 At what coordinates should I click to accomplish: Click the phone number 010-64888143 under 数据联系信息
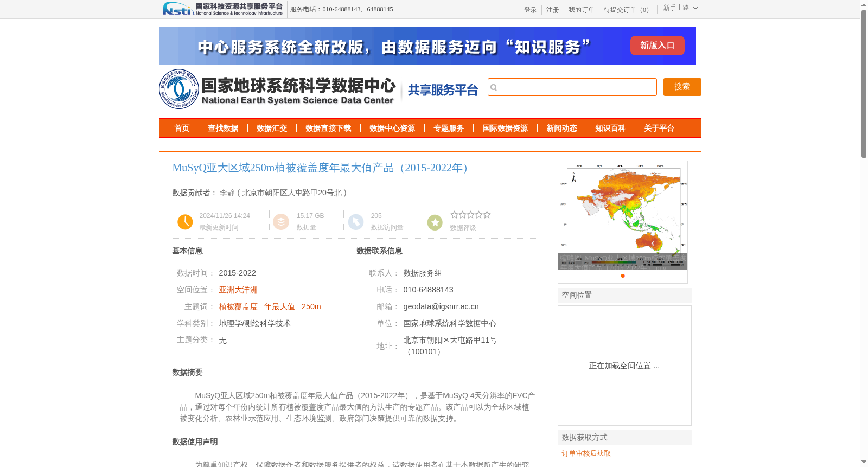pos(428,290)
